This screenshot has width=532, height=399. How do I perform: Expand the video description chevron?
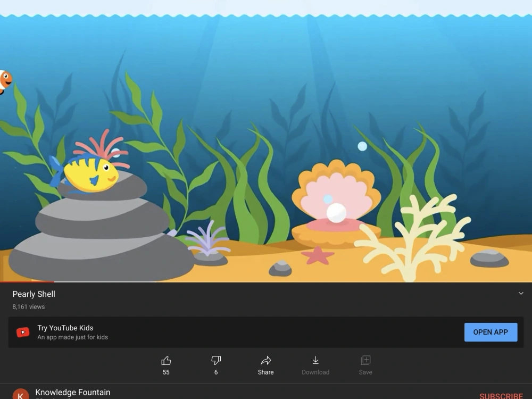[521, 293]
